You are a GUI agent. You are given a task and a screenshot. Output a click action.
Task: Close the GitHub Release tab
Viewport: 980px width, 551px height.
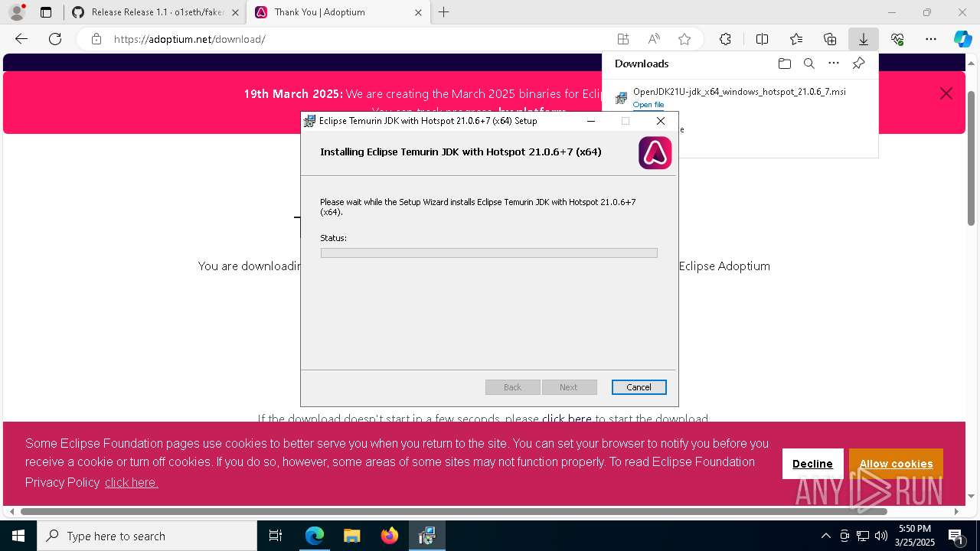[235, 12]
